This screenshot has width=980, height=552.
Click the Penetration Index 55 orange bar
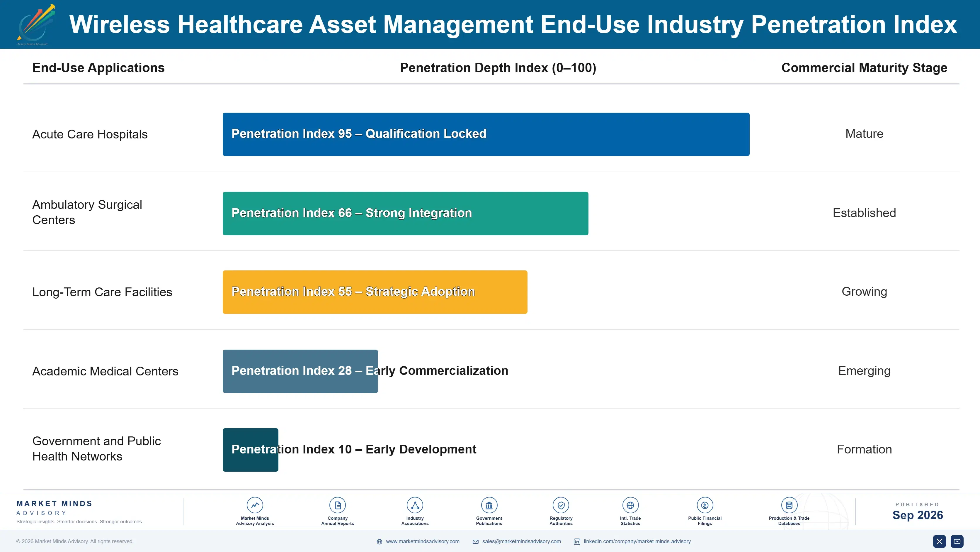tap(375, 292)
